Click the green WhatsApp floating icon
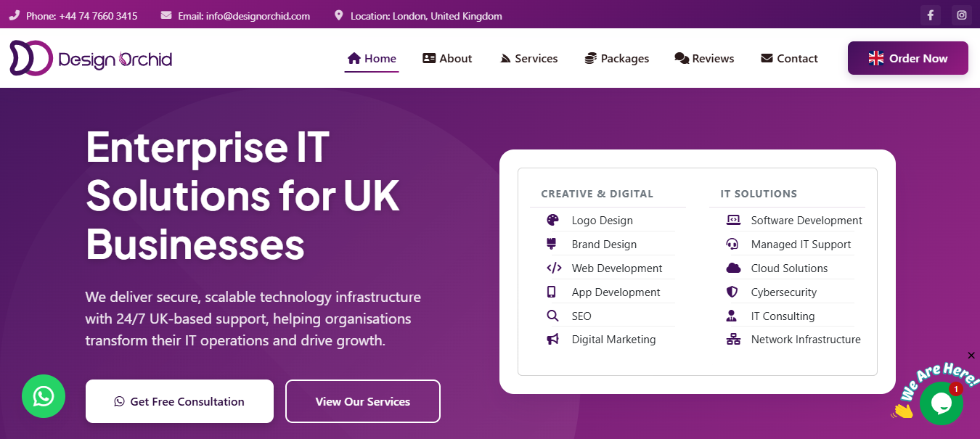This screenshot has height=439, width=980. pos(44,396)
